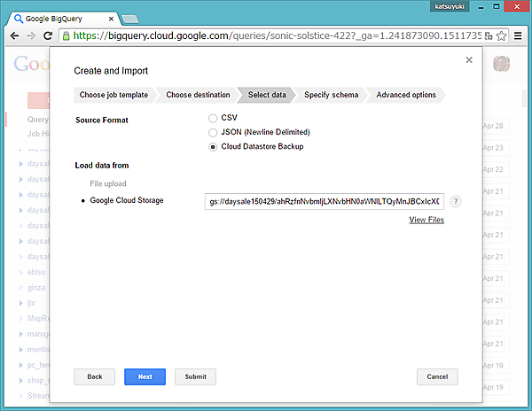Open the Select data step
This screenshot has width=532, height=411.
pyautogui.click(x=267, y=95)
